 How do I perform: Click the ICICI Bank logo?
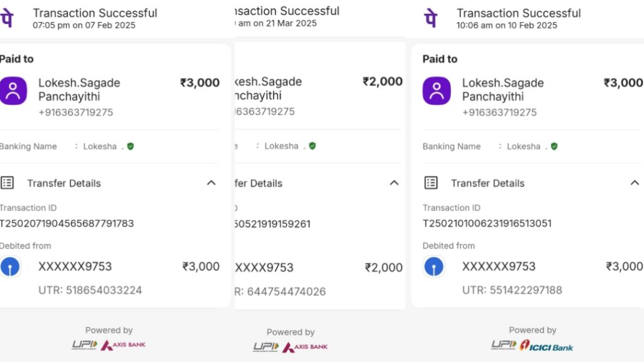click(x=547, y=346)
